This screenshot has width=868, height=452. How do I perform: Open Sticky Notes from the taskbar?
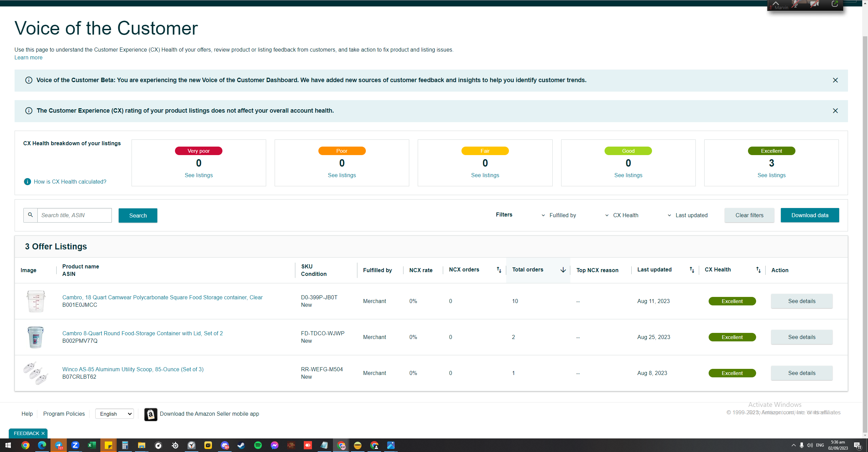[108, 445]
